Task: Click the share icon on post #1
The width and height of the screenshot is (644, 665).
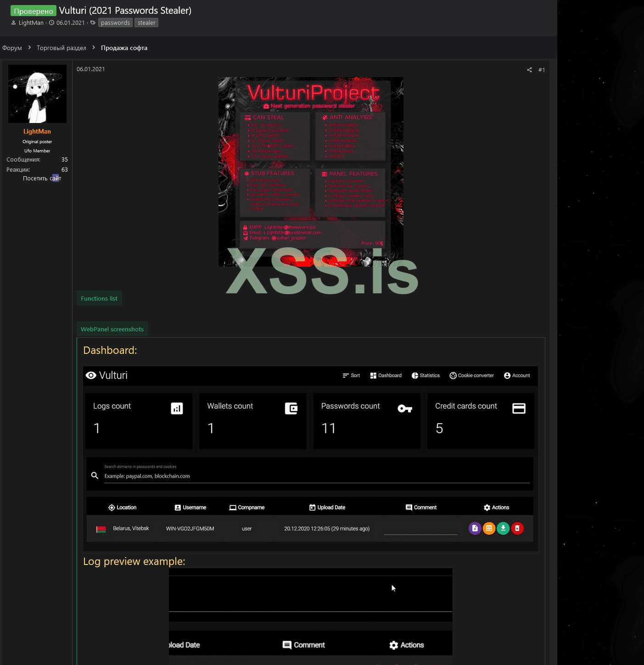Action: [x=529, y=70]
